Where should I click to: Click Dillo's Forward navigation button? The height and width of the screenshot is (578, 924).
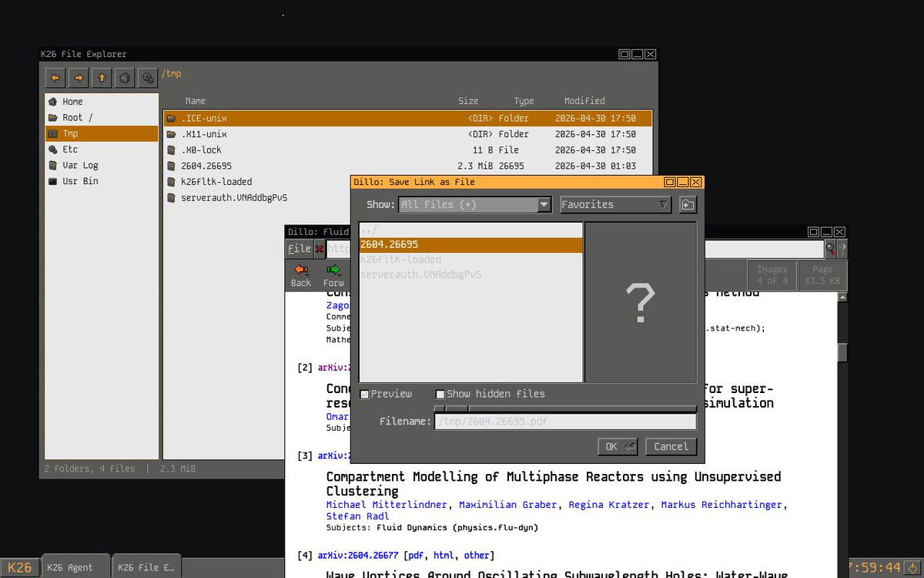(x=333, y=275)
